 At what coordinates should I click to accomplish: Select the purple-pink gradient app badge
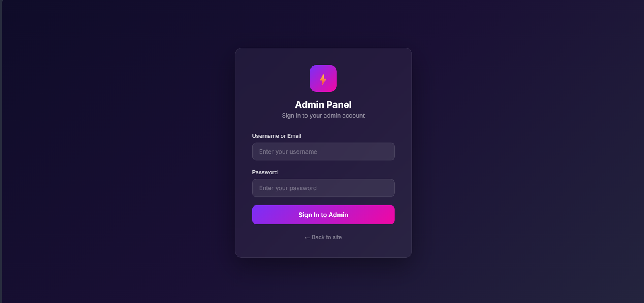point(323,79)
